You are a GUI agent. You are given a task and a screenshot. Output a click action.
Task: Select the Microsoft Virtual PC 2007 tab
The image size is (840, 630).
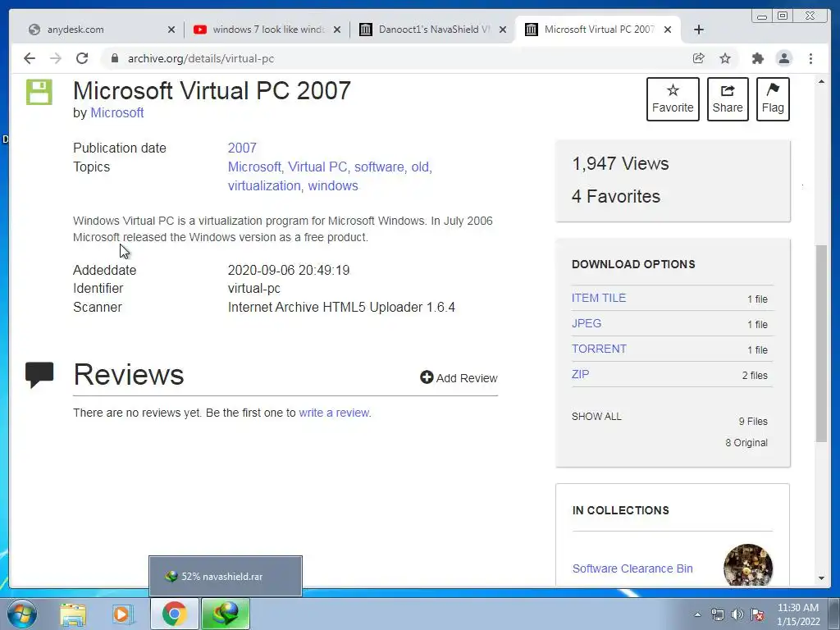[x=597, y=30]
